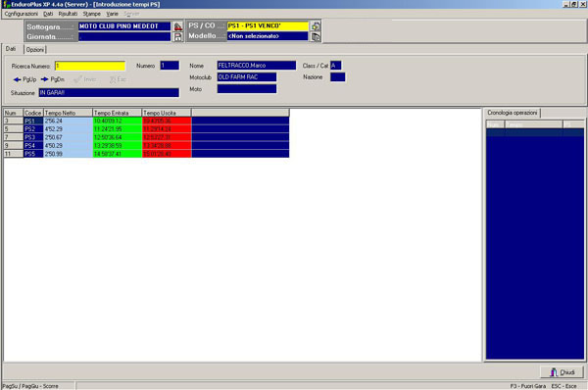Open the Varie menu

click(112, 14)
